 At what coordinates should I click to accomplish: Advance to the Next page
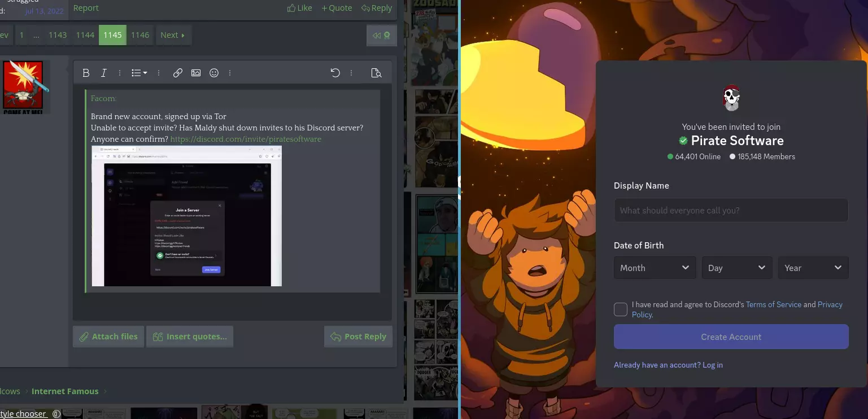(173, 35)
